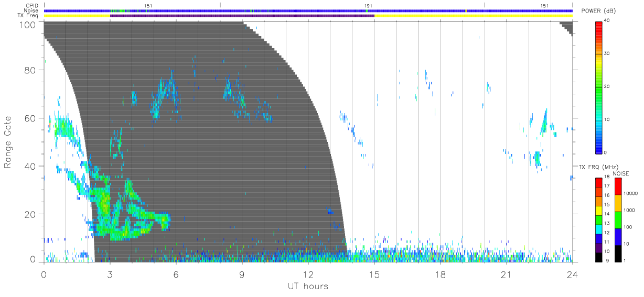Screen dimensions: 644x297
Task: Click the NOISE legend value "100"
Action: coord(628,227)
